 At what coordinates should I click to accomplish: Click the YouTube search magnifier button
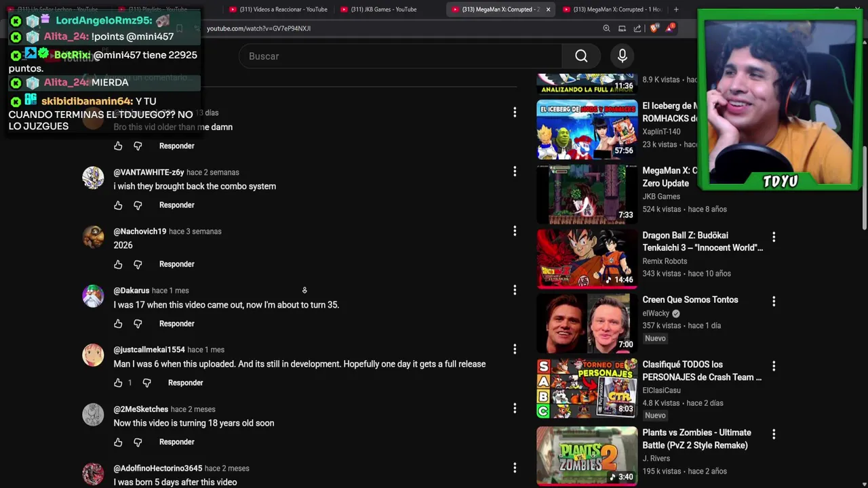click(x=581, y=56)
